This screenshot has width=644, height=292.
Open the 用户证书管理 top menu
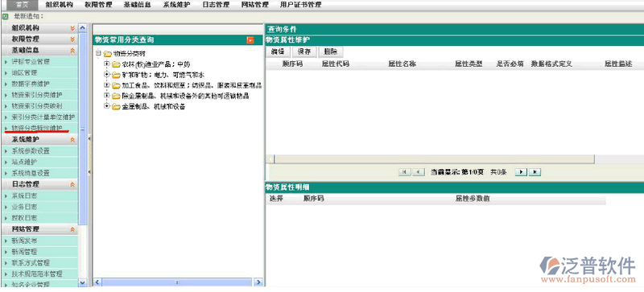pos(300,5)
